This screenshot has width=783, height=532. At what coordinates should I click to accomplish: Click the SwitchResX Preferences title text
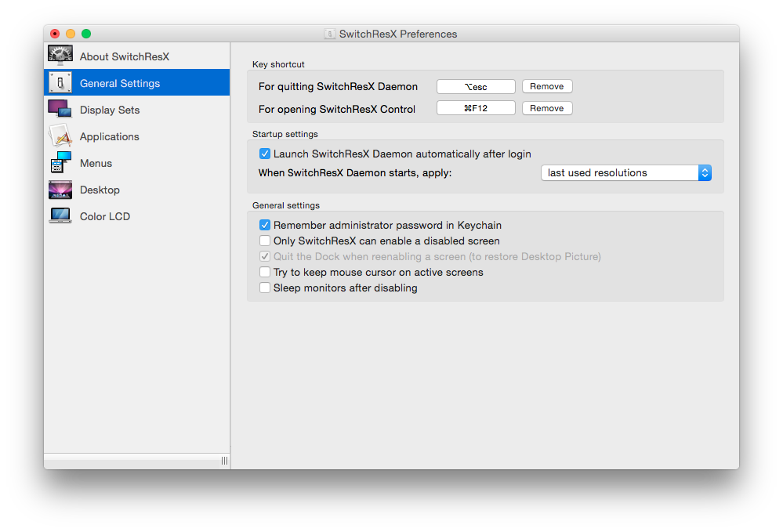click(398, 34)
